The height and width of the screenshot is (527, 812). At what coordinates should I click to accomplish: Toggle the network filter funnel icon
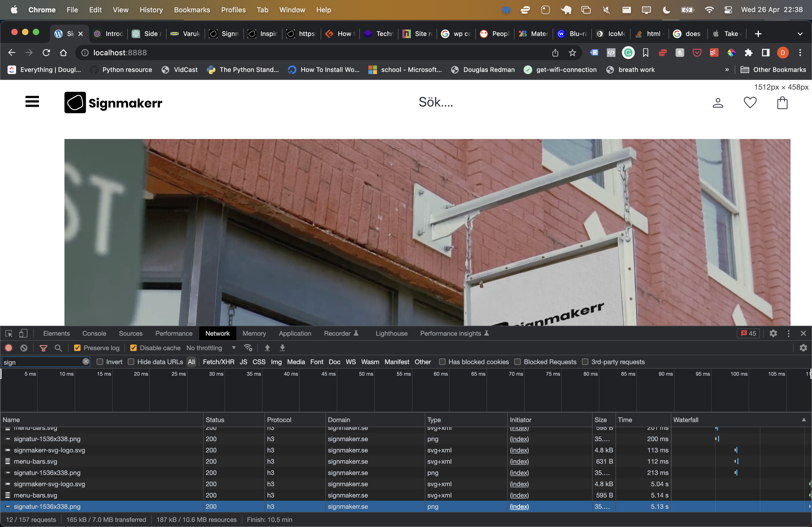43,348
